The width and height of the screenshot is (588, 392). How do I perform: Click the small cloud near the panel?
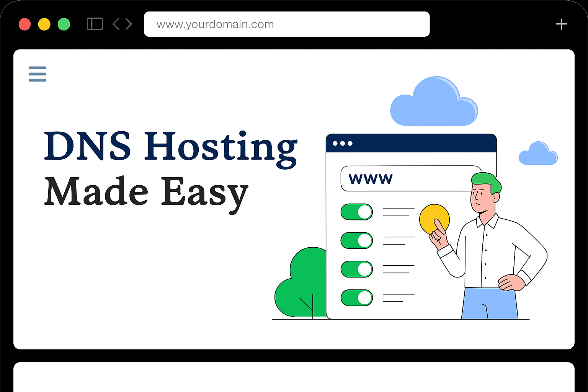point(538,153)
